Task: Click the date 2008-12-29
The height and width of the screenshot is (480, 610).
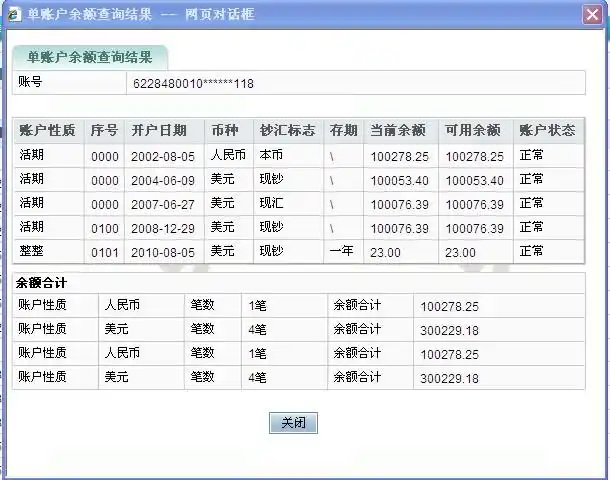Action: [163, 229]
